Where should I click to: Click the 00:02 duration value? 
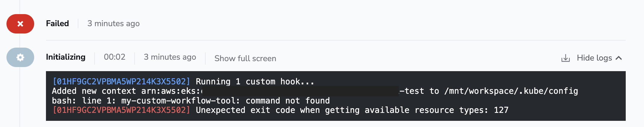click(x=115, y=57)
